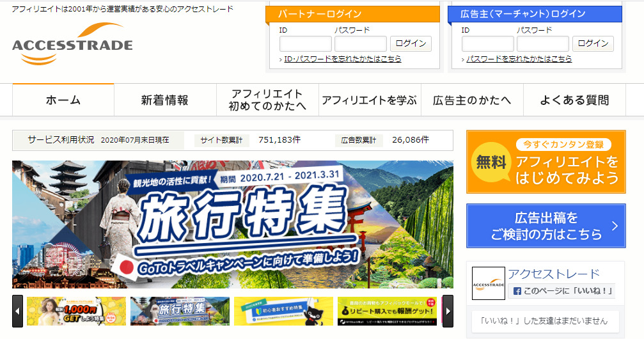This screenshot has height=339, width=644.
Task: Open the アフィリエイトを学ぶ tab
Action: point(370,100)
